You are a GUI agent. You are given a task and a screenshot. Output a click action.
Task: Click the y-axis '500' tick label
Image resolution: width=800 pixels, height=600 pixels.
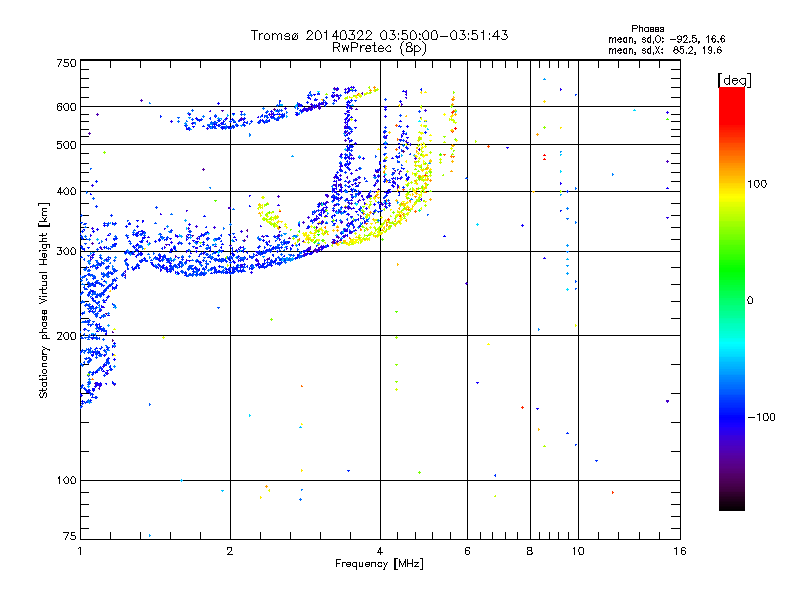click(x=67, y=145)
